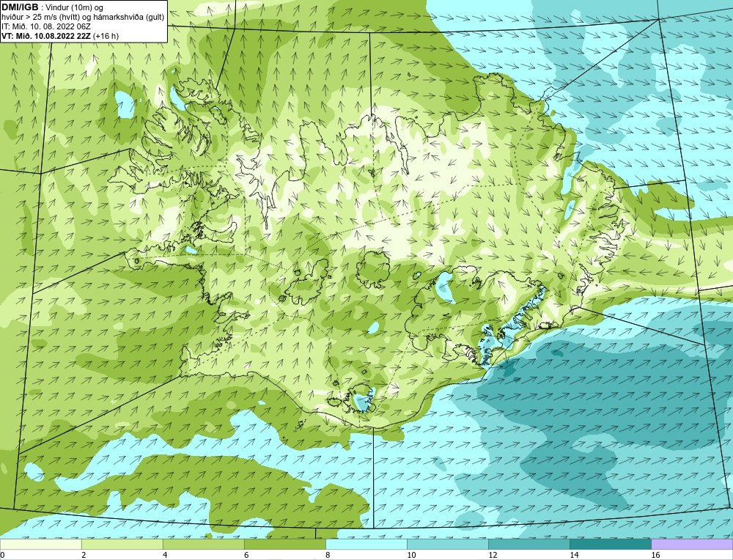The height and width of the screenshot is (560, 733).
Task: Click the 8–10 m/s light cyan swatch
Action: [x=366, y=545]
